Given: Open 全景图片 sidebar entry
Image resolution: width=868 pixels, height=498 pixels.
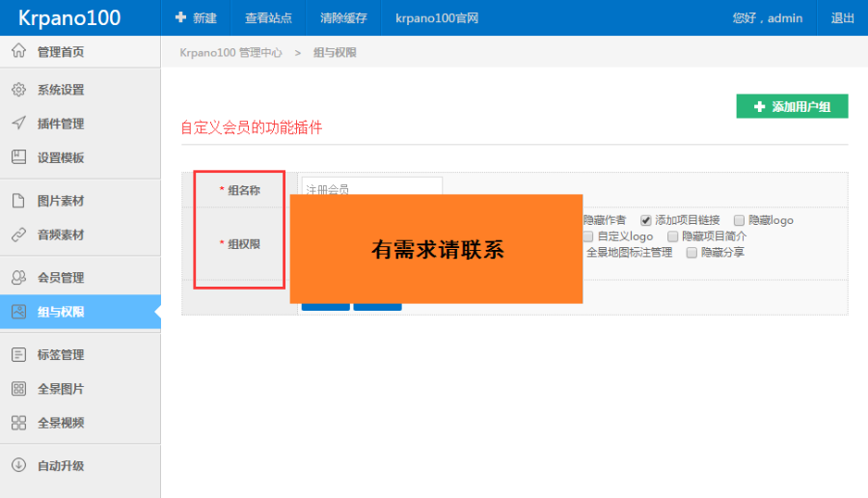Looking at the screenshot, I should pyautogui.click(x=80, y=388).
